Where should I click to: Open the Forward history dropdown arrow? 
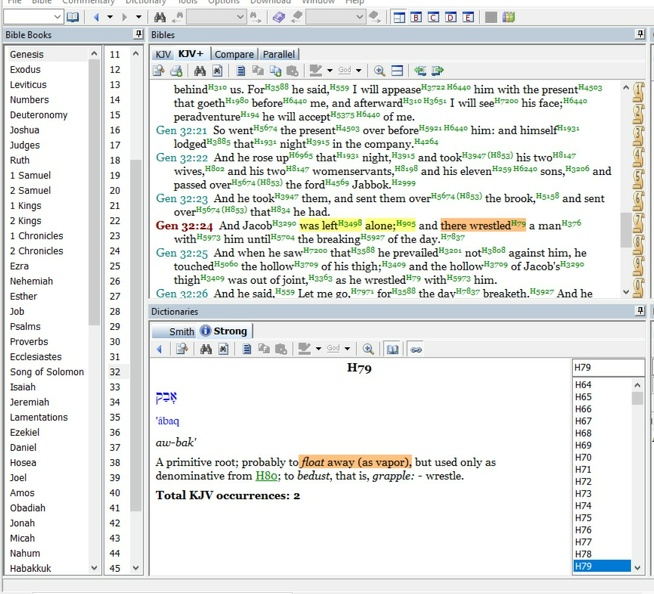[138, 17]
